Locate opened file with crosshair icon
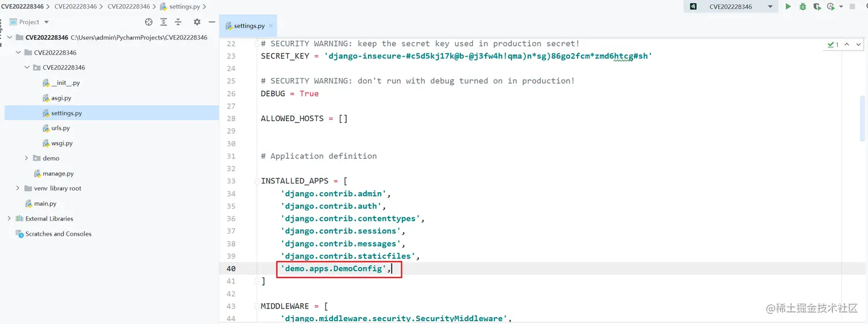Viewport: 868px width, 324px height. point(149,22)
